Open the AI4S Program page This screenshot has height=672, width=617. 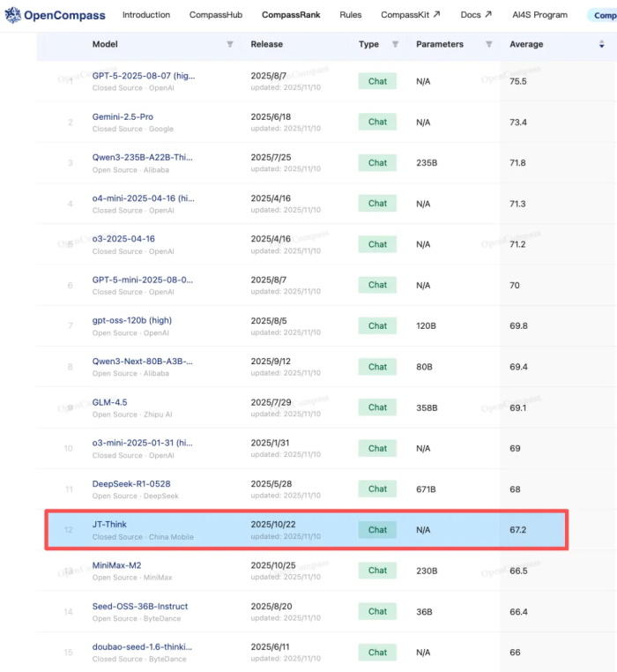[539, 15]
